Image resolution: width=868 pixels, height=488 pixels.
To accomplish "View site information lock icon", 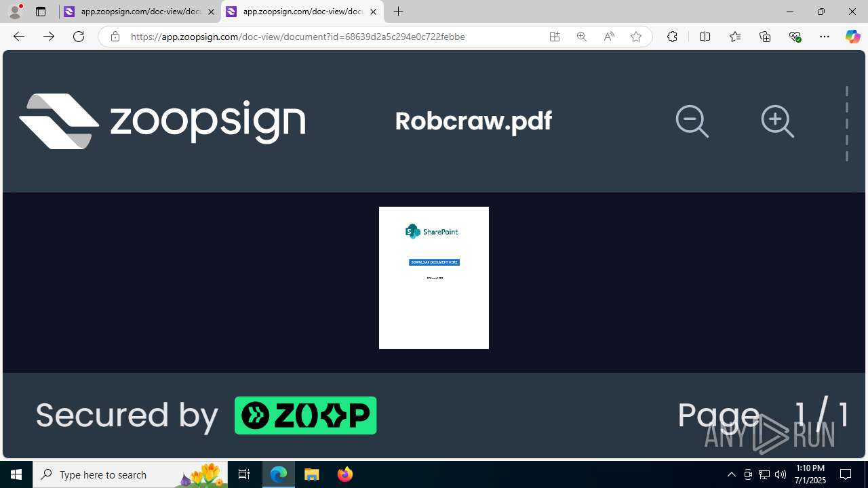I will [115, 37].
